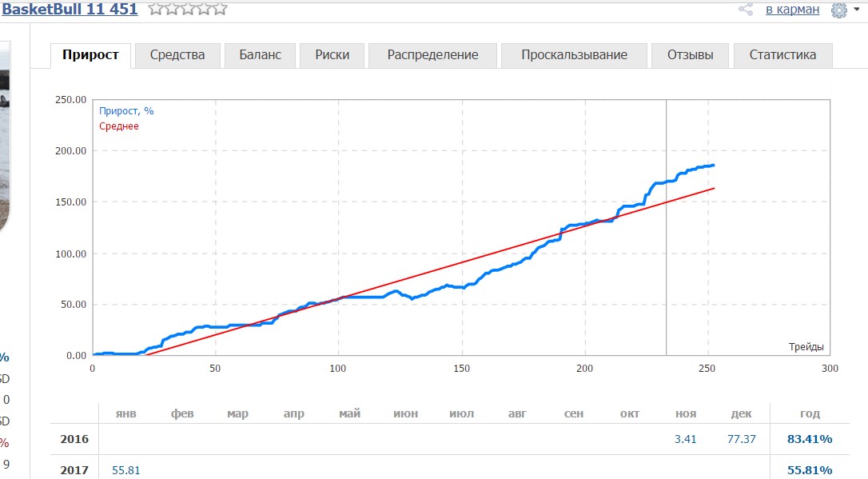Screen dimensions: 868x479
Task: Select the Прирост tab
Action: pos(90,55)
